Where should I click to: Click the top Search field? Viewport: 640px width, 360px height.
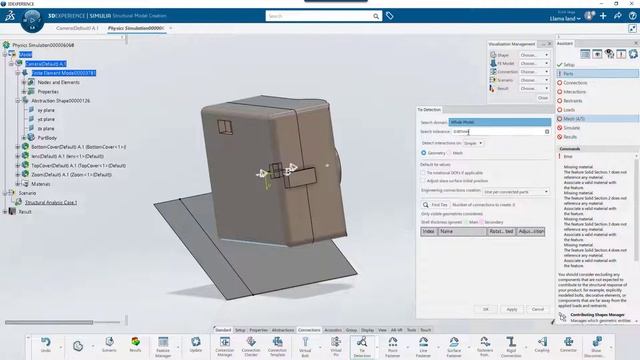point(323,16)
